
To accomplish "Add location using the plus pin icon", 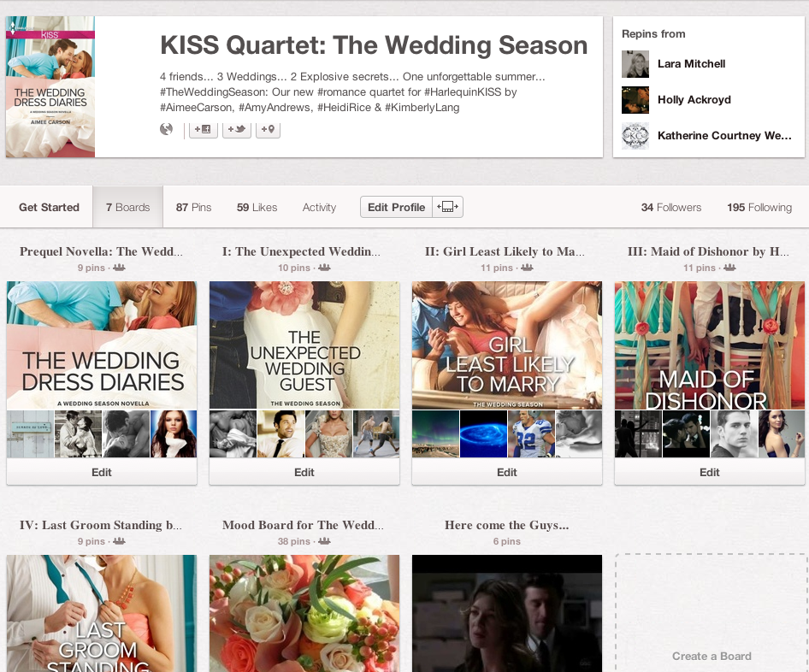I will point(269,129).
